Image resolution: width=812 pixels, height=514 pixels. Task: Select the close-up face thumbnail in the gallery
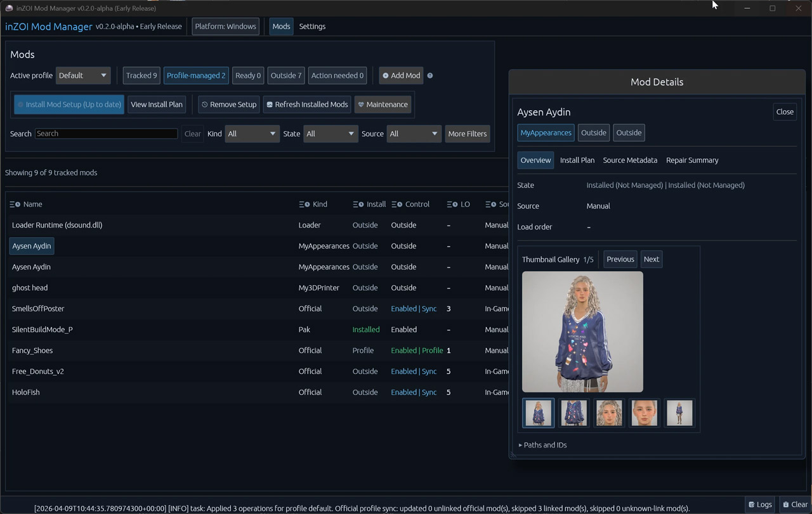pos(644,413)
